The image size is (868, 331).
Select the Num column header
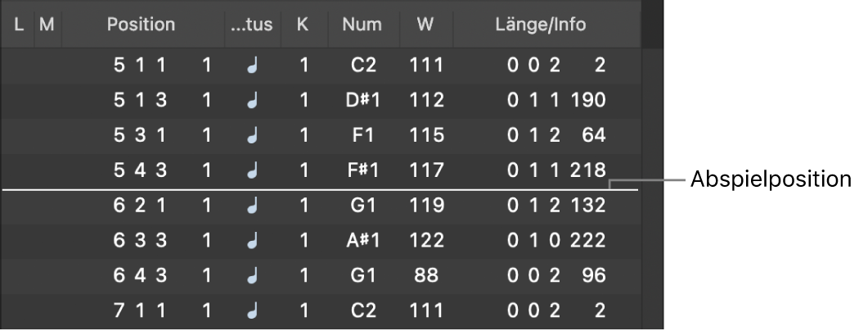tap(362, 25)
